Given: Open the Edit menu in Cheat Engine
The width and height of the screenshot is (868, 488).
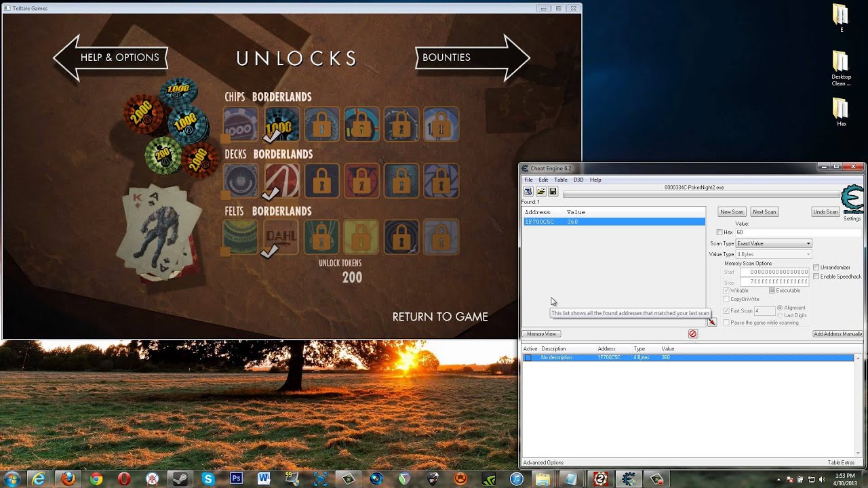Looking at the screenshot, I should click(543, 180).
